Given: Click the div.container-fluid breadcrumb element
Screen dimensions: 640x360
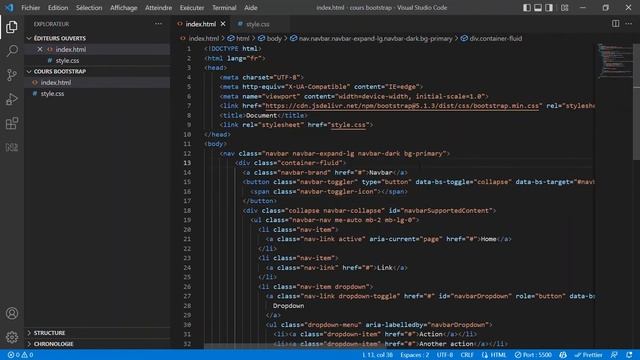Looking at the screenshot, I should 491,38.
